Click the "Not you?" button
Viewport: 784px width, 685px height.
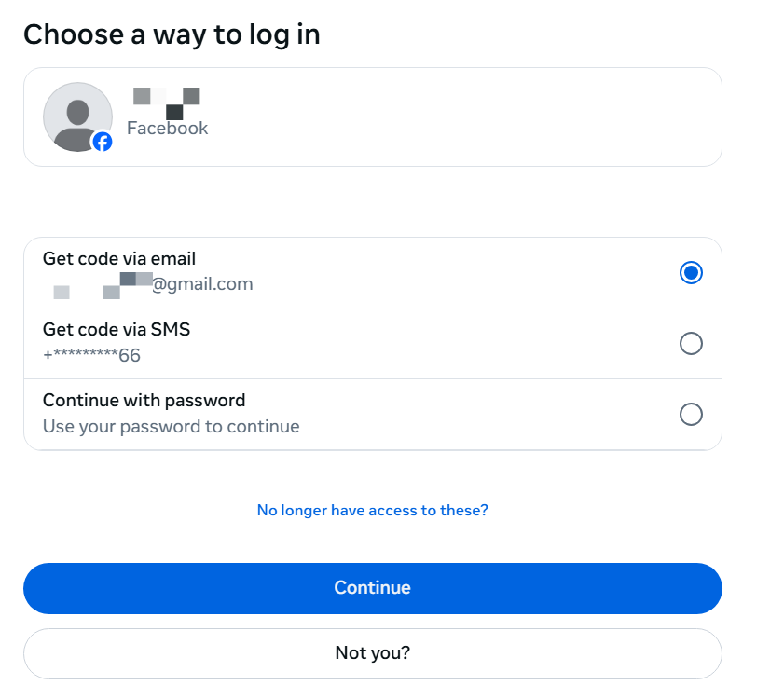coord(372,653)
